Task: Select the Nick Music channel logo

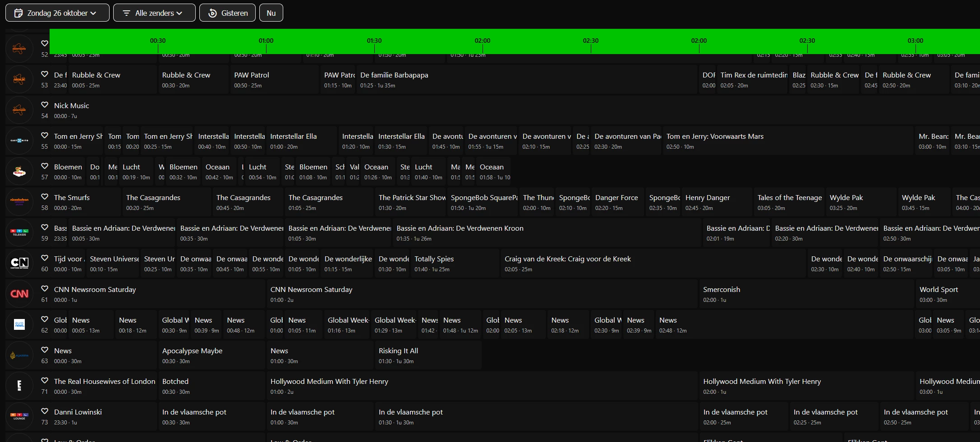Action: pyautogui.click(x=19, y=110)
